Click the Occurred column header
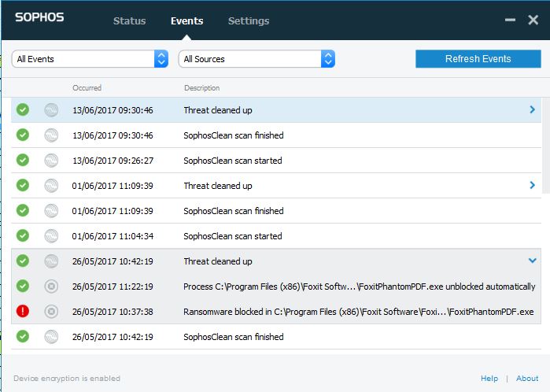This screenshot has width=550, height=392. click(x=87, y=87)
